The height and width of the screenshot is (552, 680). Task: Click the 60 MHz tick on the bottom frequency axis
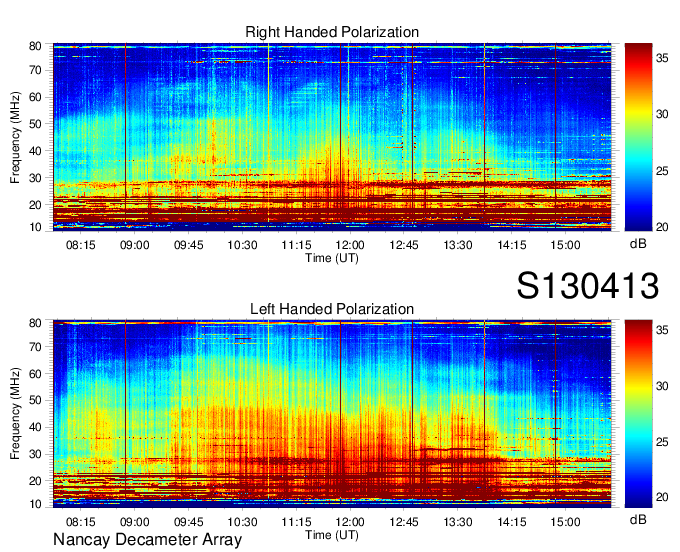click(35, 374)
